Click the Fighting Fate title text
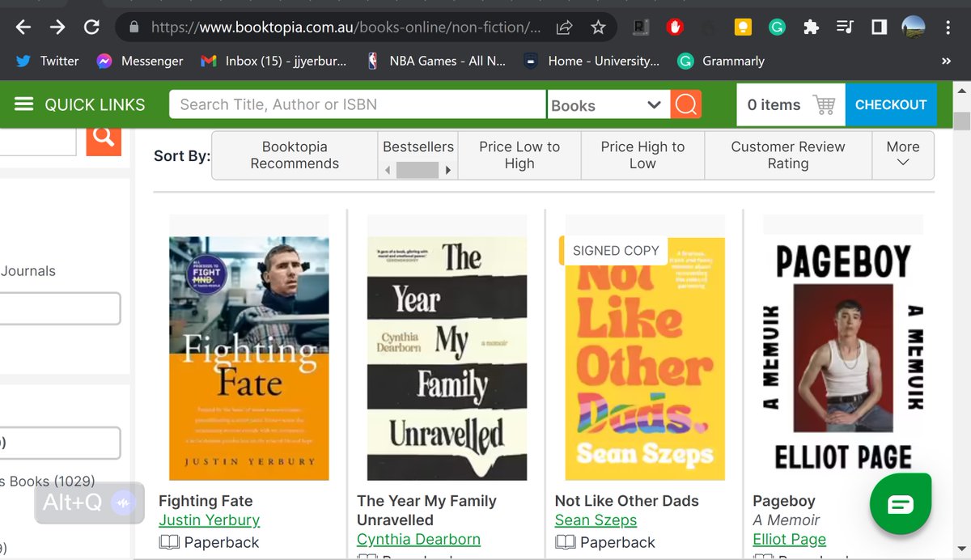The height and width of the screenshot is (560, 971). pos(206,501)
